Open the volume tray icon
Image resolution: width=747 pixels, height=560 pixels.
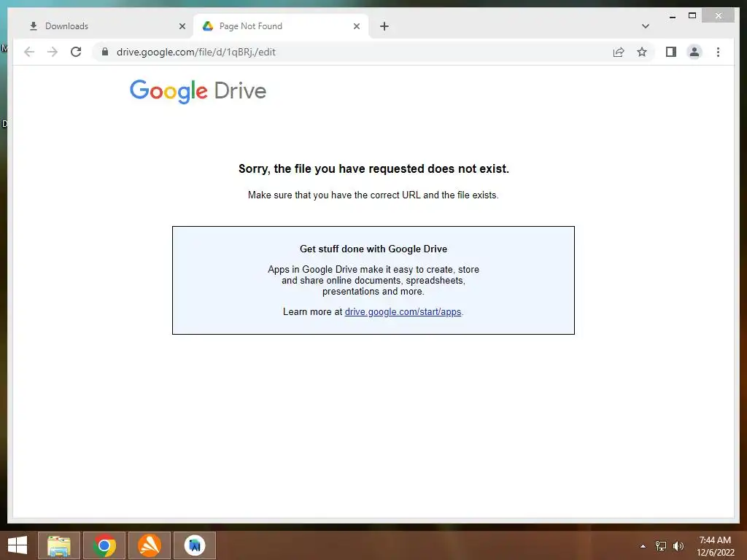(678, 545)
